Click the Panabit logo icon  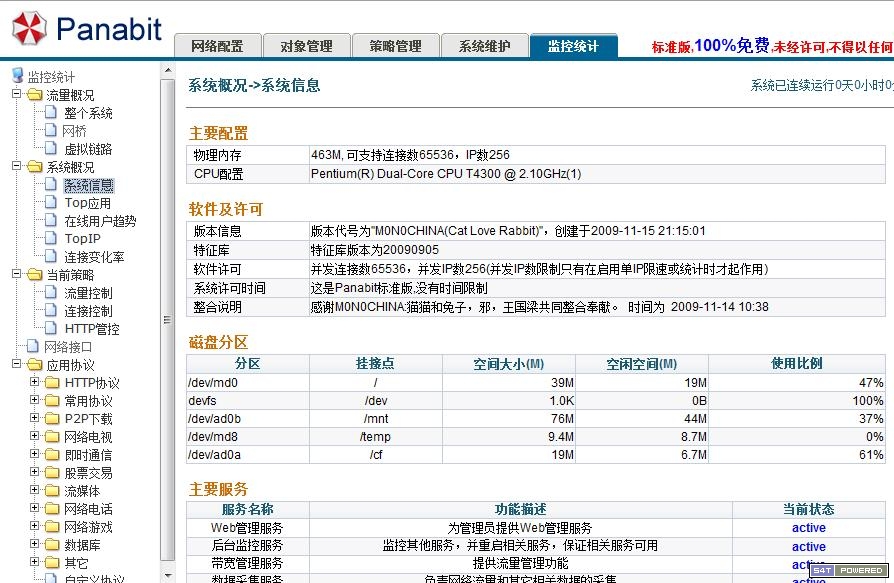(x=28, y=29)
